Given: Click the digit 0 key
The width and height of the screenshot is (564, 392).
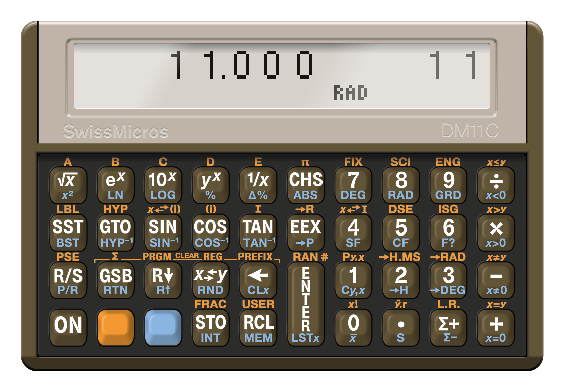Looking at the screenshot, I should pyautogui.click(x=353, y=328).
